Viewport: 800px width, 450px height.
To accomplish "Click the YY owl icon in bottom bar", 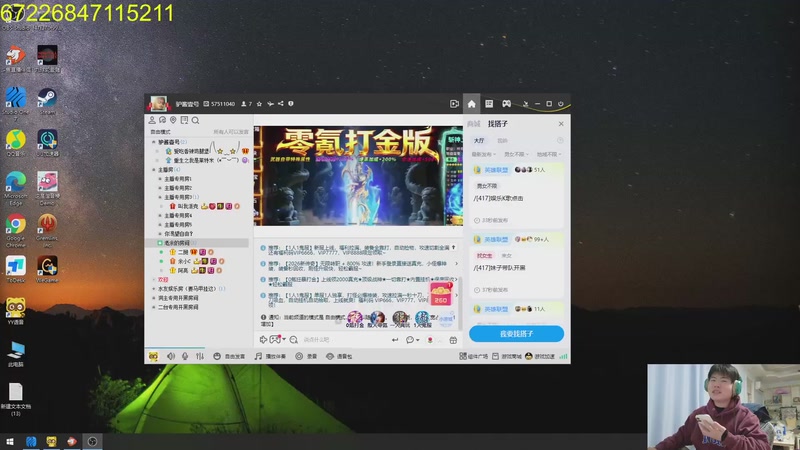I will tap(153, 356).
